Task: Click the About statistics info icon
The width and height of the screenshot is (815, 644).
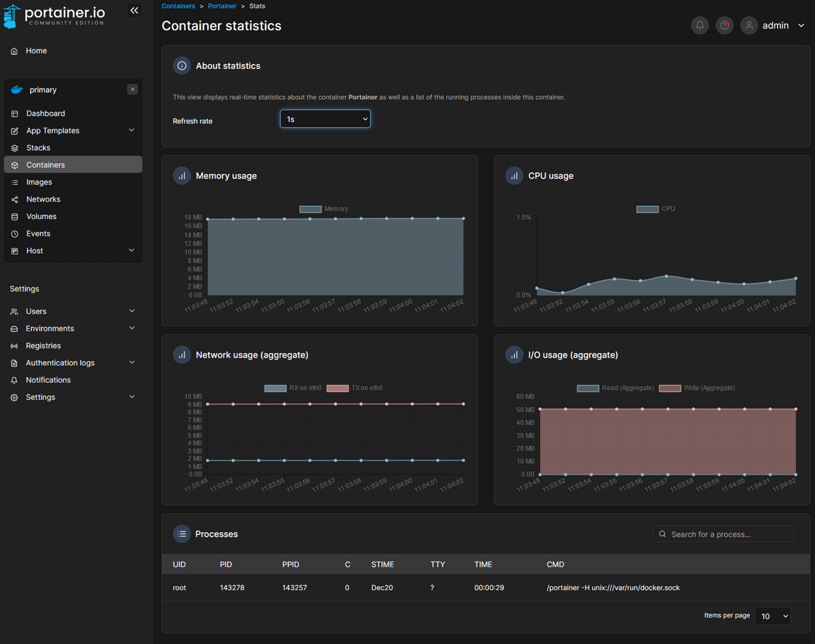Action: (182, 66)
